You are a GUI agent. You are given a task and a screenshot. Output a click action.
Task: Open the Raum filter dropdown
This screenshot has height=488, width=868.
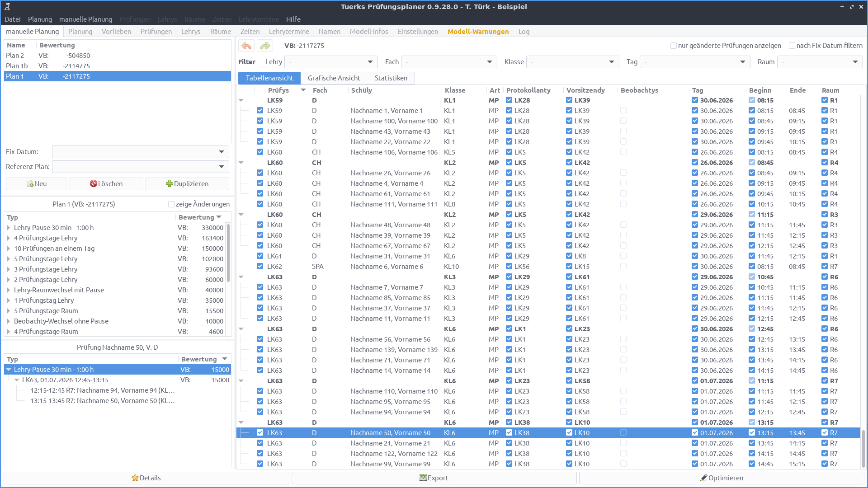click(819, 62)
